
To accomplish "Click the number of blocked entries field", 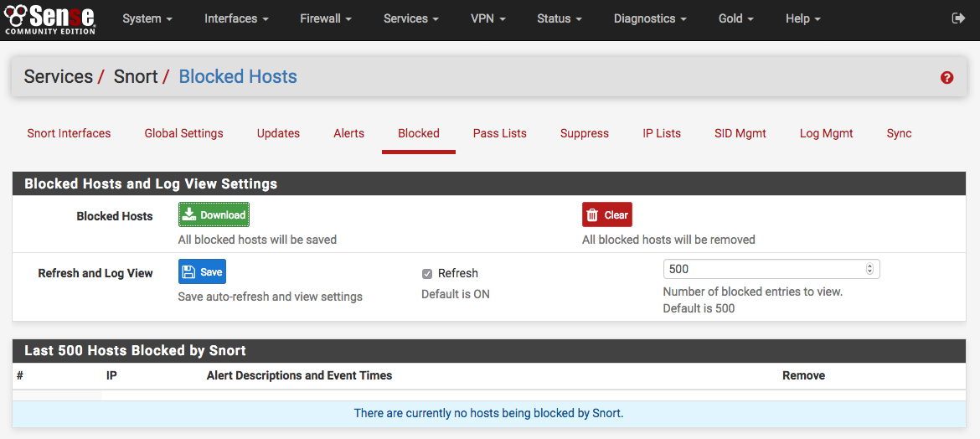I will pos(762,269).
